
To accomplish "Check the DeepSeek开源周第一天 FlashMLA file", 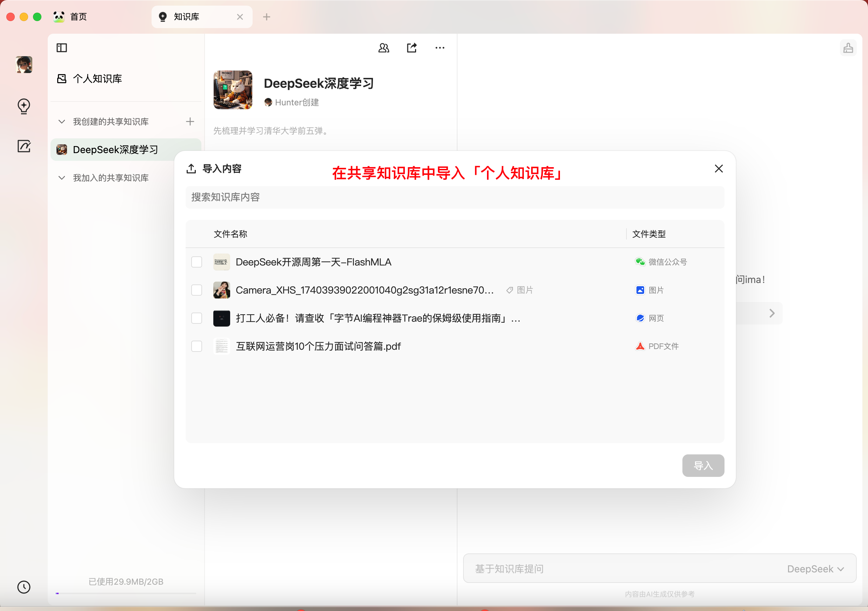I will (196, 262).
